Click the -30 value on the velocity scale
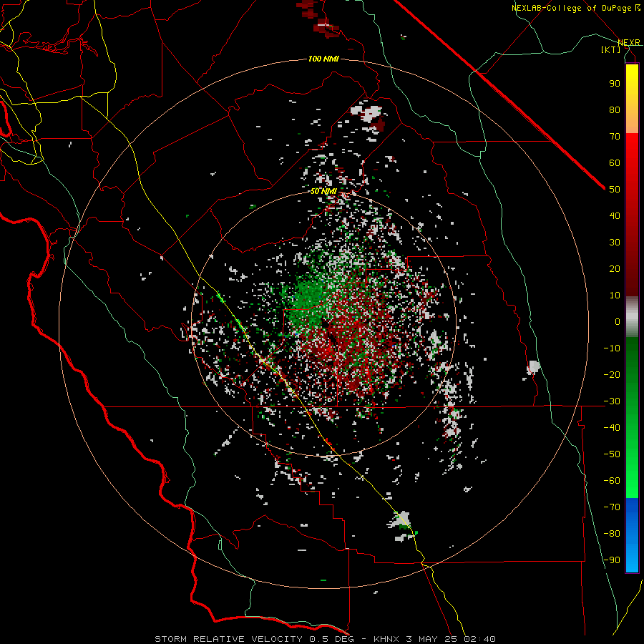 point(612,401)
